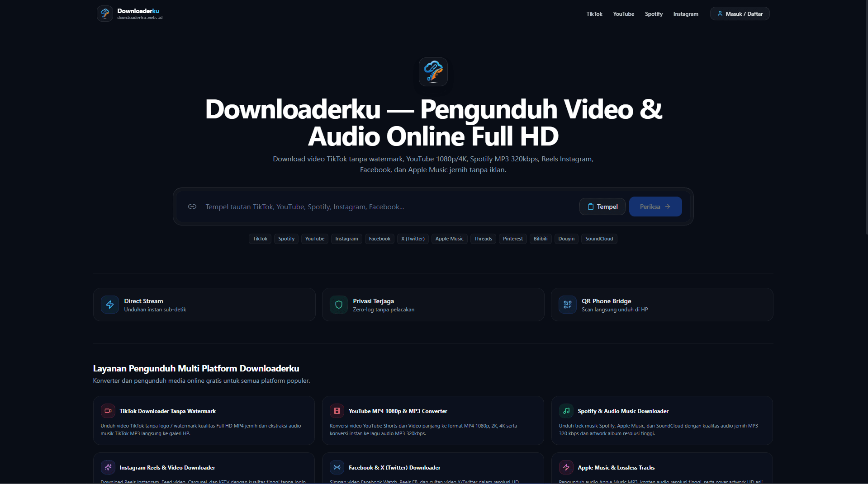Screen dimensions: 868x484
Task: Select the Threads platform chip
Action: coord(483,239)
